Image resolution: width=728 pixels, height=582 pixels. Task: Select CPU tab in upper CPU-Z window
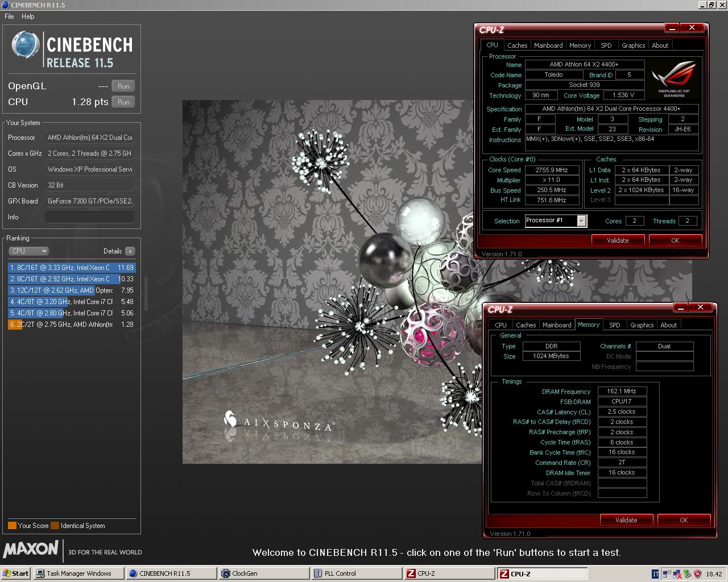tap(493, 45)
